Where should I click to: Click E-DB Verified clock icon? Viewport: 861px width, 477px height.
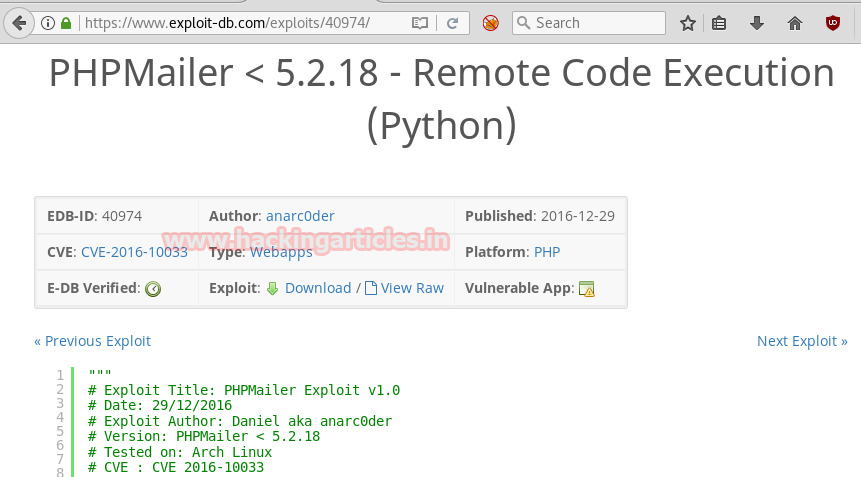(x=153, y=289)
